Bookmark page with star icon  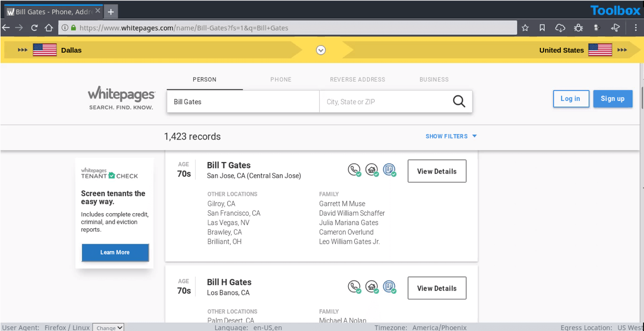[x=525, y=28]
